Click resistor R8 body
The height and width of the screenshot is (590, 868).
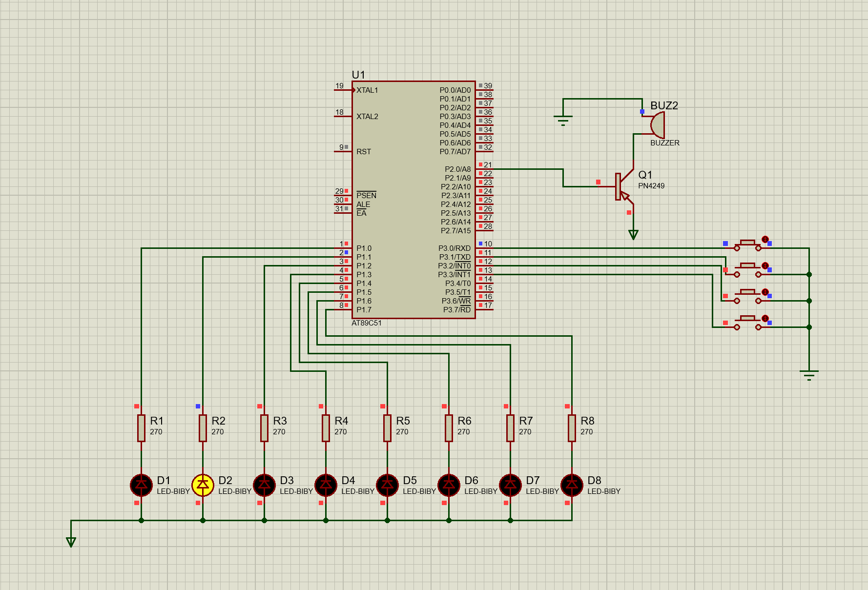572,428
